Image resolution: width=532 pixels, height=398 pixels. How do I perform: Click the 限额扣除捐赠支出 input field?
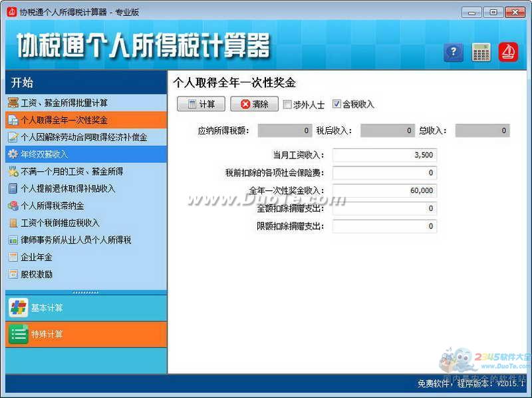tap(385, 226)
